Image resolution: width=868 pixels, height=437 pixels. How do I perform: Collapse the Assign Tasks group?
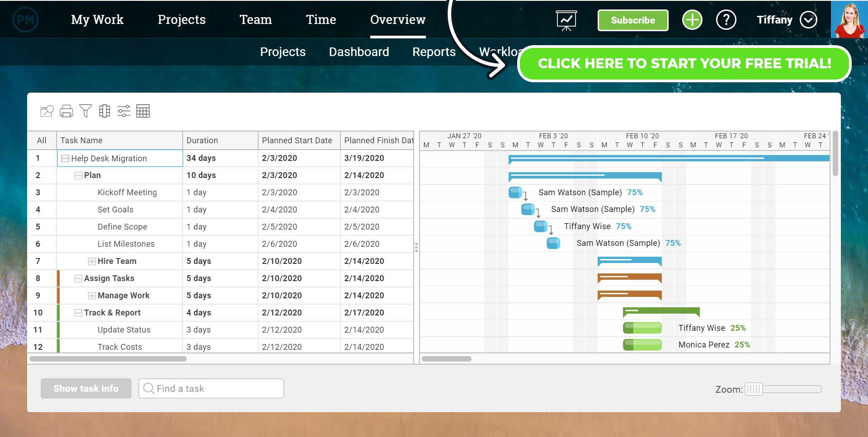[78, 278]
